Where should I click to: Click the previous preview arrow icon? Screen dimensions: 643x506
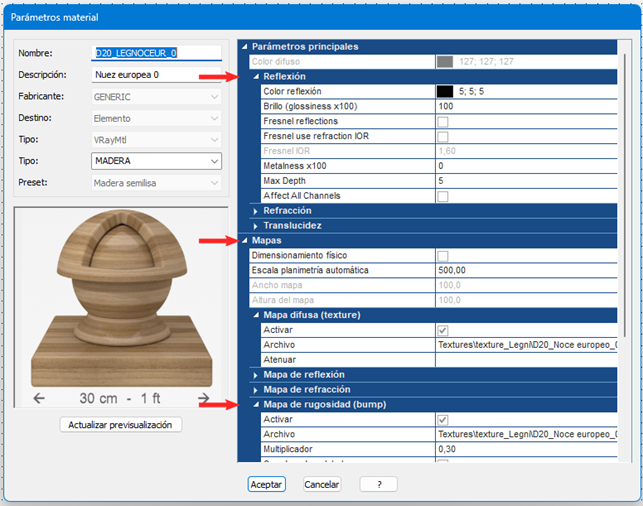click(x=39, y=398)
